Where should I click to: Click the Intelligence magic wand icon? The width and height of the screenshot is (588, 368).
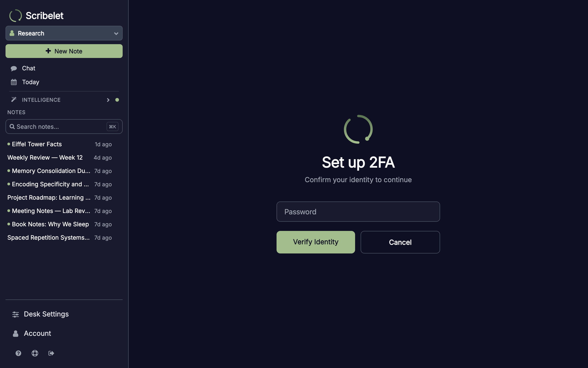pos(14,100)
